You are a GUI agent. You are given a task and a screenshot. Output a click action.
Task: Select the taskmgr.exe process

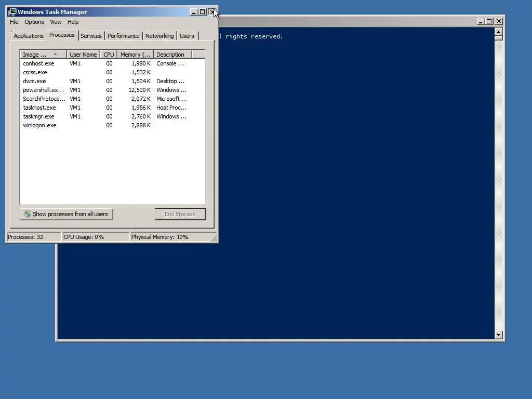coord(113,116)
